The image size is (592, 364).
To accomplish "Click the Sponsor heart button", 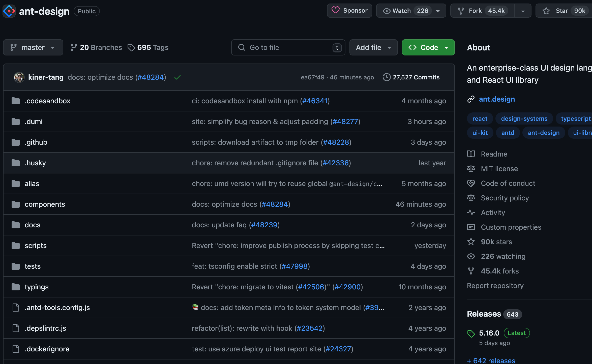I will [x=349, y=11].
